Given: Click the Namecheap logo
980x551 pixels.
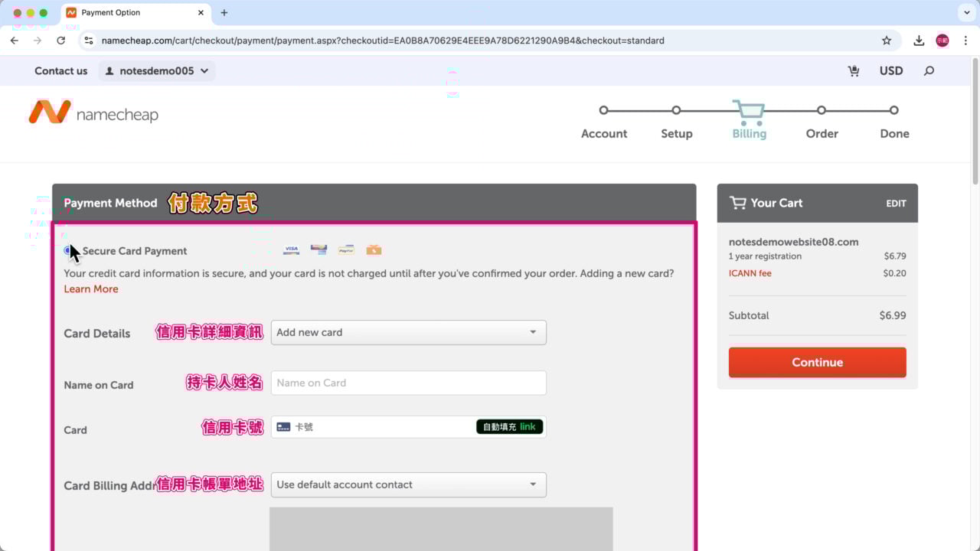Looking at the screenshot, I should (93, 113).
